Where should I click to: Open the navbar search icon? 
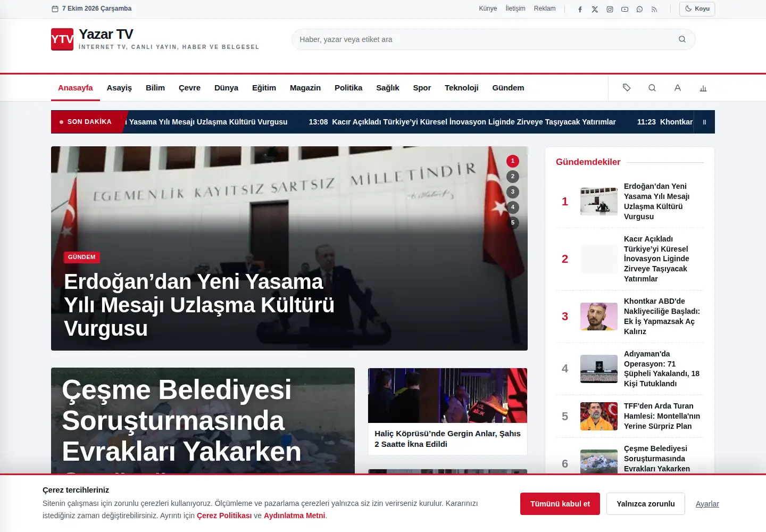tap(652, 88)
